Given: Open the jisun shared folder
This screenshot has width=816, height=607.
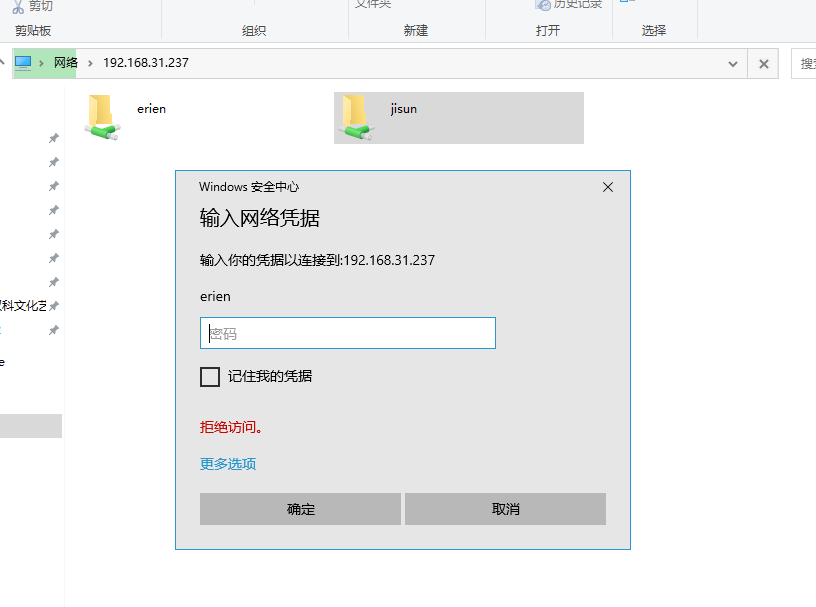Looking at the screenshot, I should pos(458,118).
